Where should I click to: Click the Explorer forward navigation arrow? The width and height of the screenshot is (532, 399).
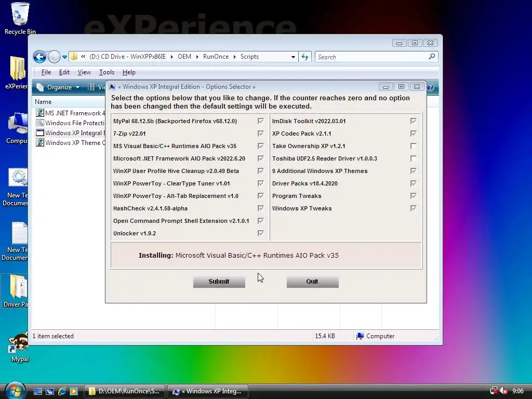[54, 57]
